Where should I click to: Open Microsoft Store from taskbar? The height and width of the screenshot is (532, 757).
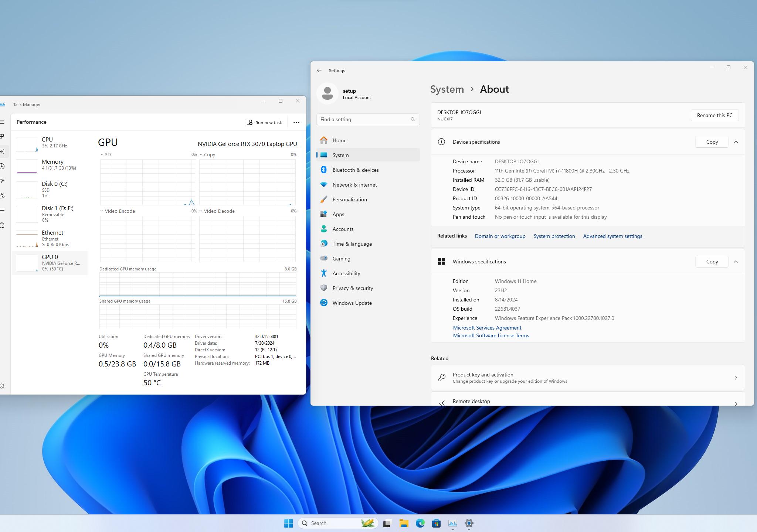click(x=436, y=523)
